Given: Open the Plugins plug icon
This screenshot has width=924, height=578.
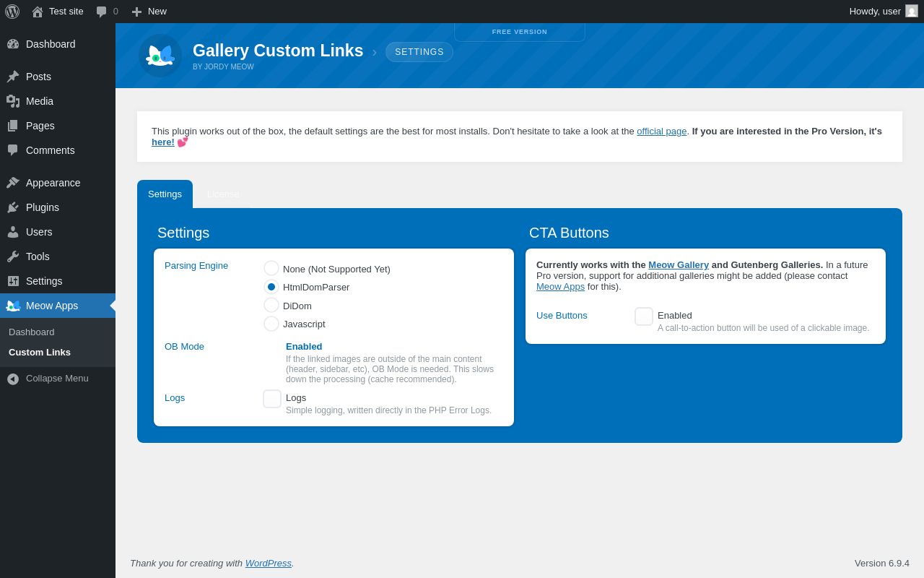Looking at the screenshot, I should coord(13,207).
